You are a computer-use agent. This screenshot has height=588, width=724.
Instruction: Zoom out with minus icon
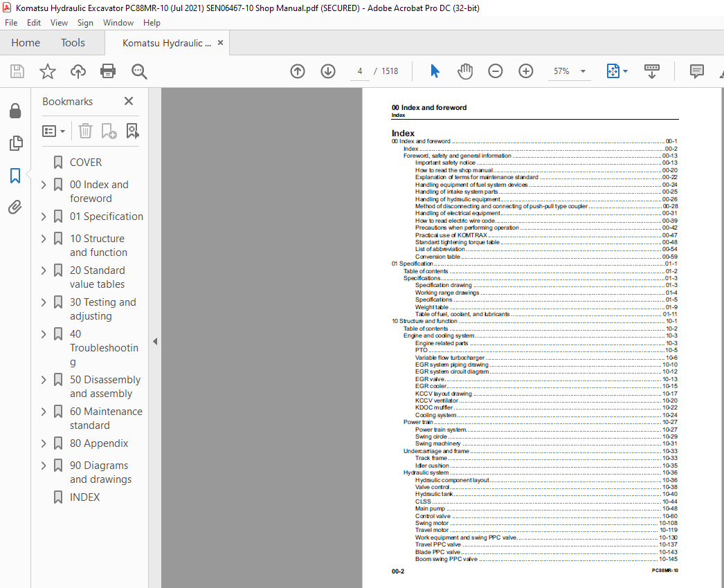coord(496,71)
